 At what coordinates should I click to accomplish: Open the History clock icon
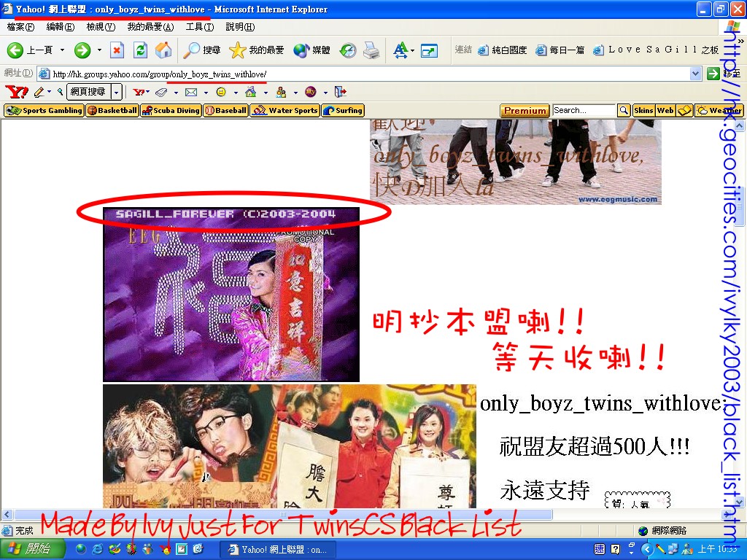click(x=348, y=50)
